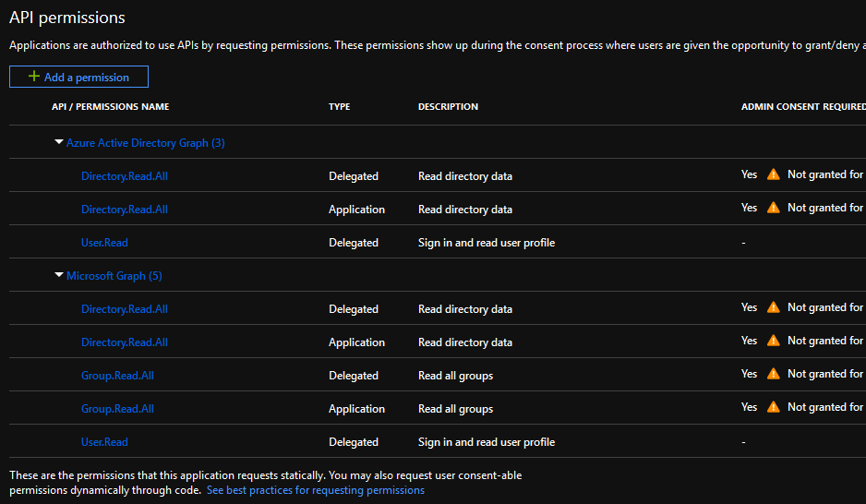
Task: Open the User.Read permission under Azure Active Directory Graph
Action: point(104,243)
